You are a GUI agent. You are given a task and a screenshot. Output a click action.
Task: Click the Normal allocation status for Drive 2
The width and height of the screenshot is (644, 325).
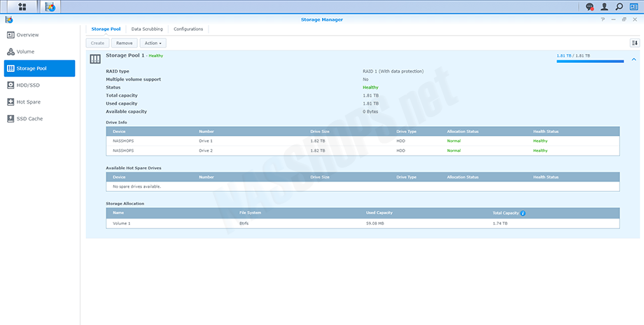454,151
